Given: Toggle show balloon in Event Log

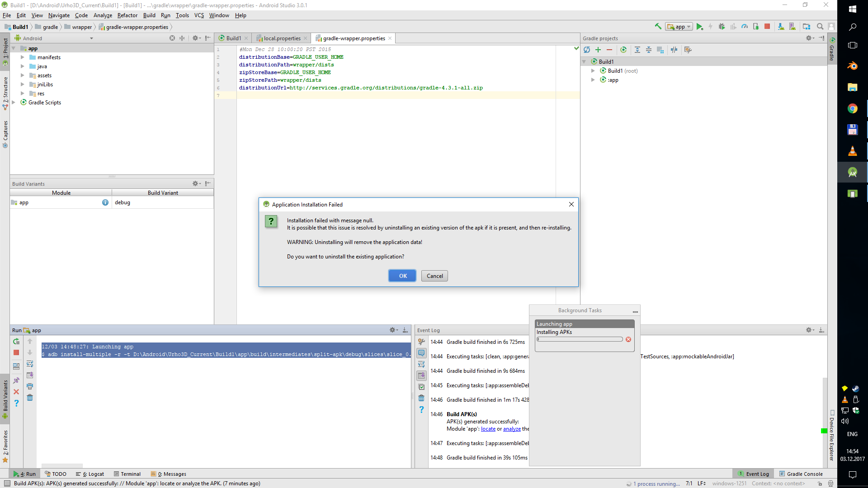Looking at the screenshot, I should [x=421, y=353].
